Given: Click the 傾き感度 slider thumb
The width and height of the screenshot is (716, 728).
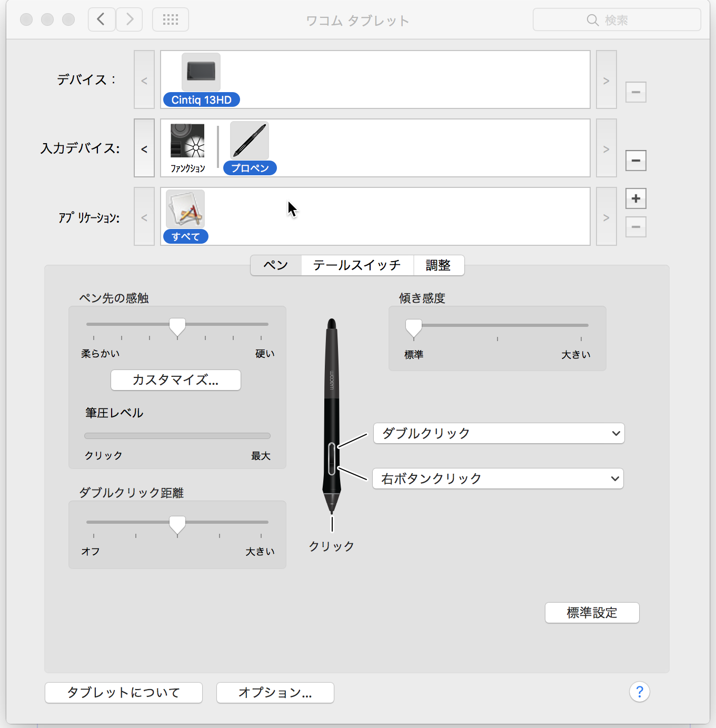Looking at the screenshot, I should tap(414, 328).
